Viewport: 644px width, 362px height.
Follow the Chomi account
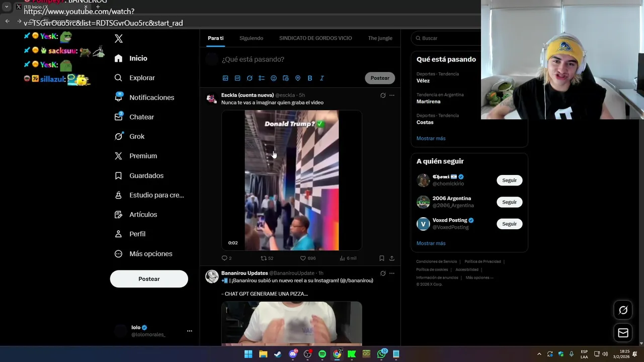(x=509, y=180)
